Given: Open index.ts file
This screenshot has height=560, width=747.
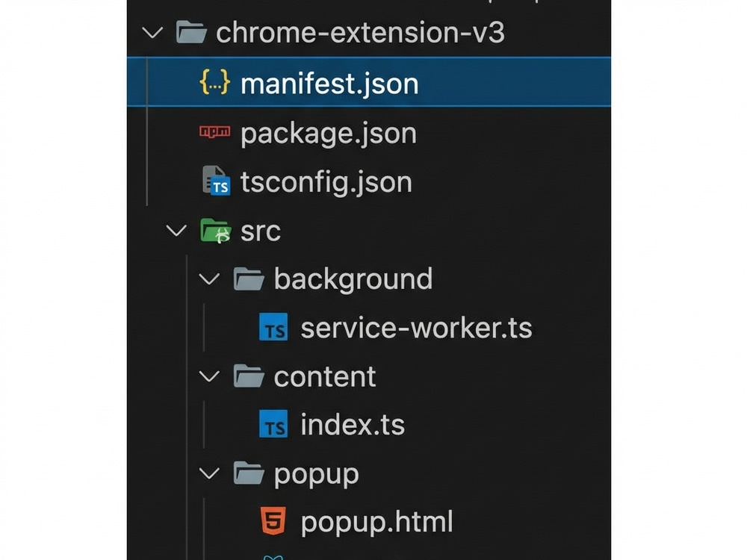Looking at the screenshot, I should tap(353, 424).
